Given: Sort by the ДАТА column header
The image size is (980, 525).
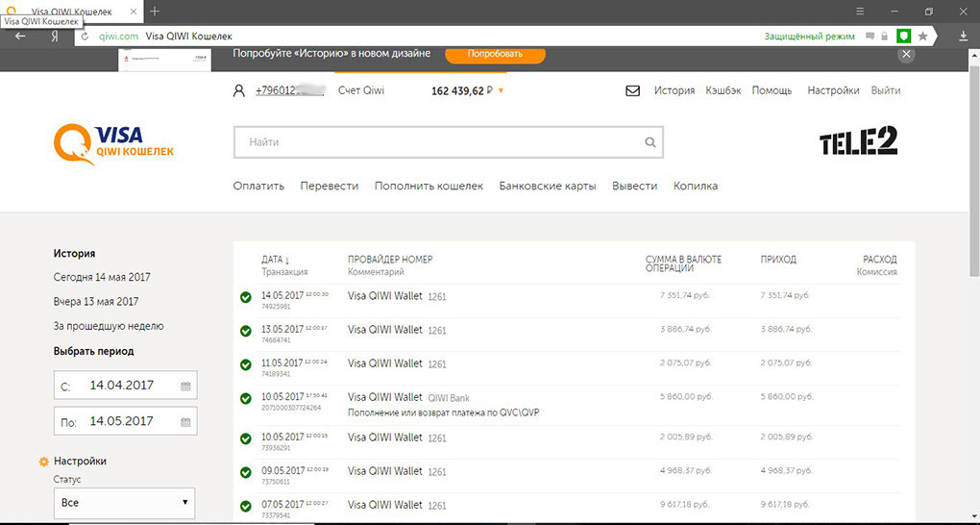Looking at the screenshot, I should tap(276, 259).
